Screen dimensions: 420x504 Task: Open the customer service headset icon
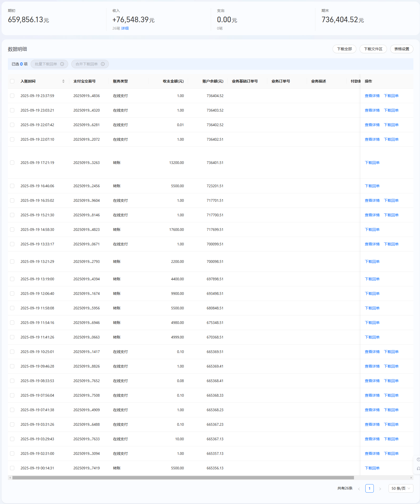pos(418,469)
